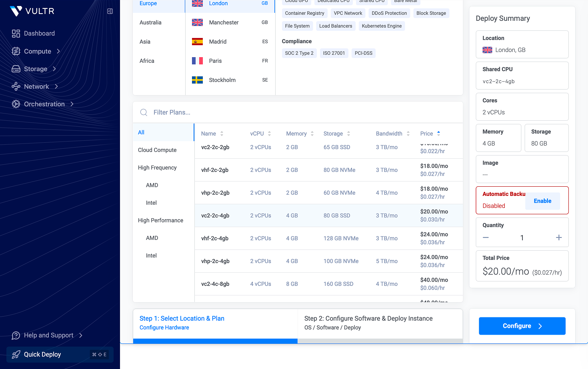This screenshot has width=588, height=369.
Task: Click the Paris France flag
Action: 197,61
